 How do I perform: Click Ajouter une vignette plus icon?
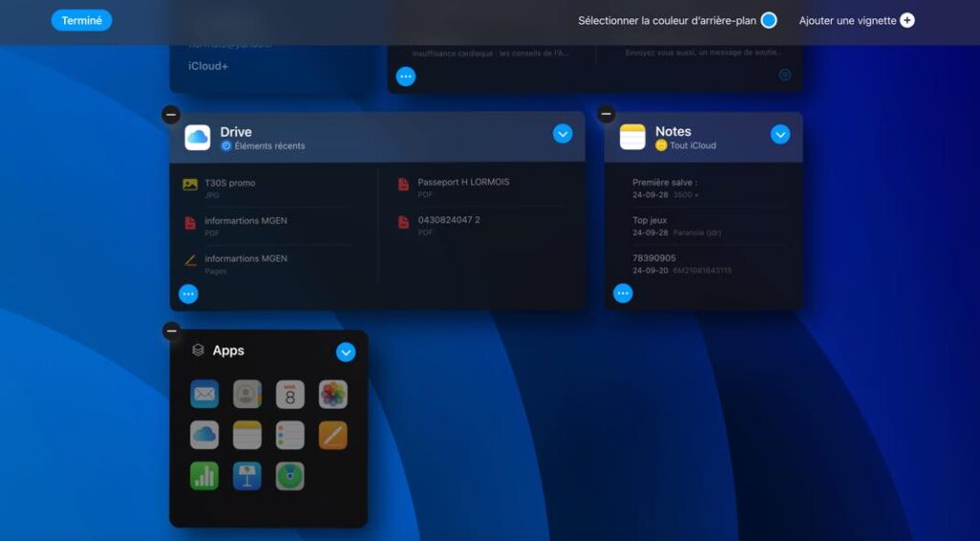pyautogui.click(x=907, y=21)
